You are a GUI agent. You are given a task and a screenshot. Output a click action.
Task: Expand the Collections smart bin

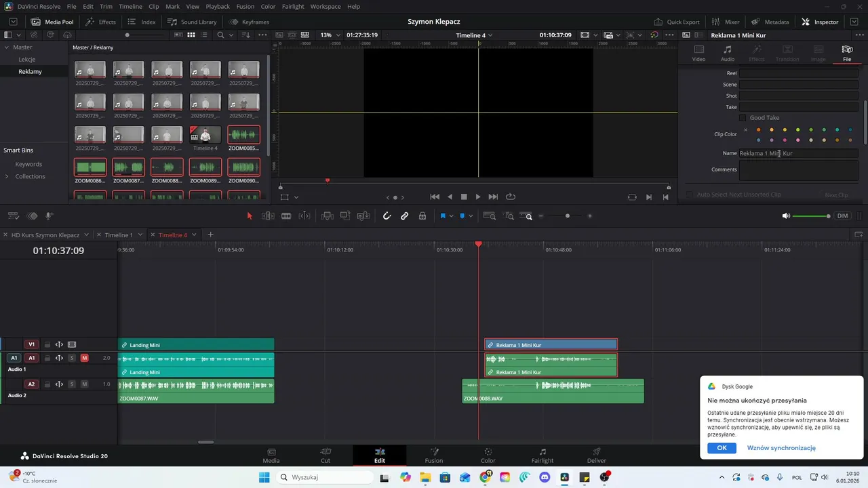7,176
